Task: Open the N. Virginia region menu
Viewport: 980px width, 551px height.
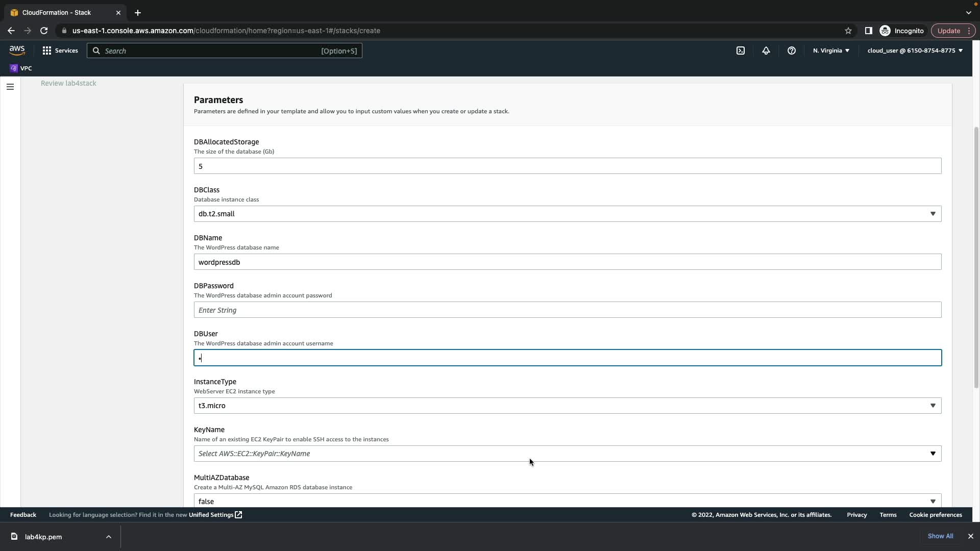Action: (830, 51)
